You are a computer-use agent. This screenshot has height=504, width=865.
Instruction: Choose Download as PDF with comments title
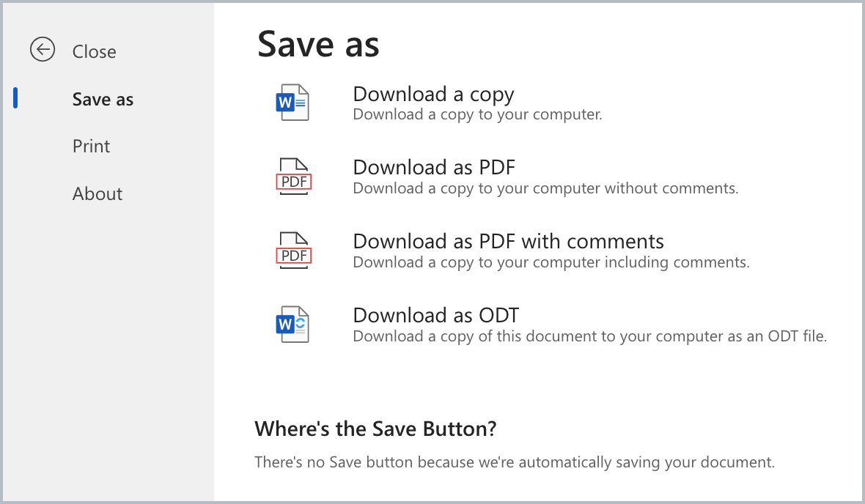click(x=508, y=241)
